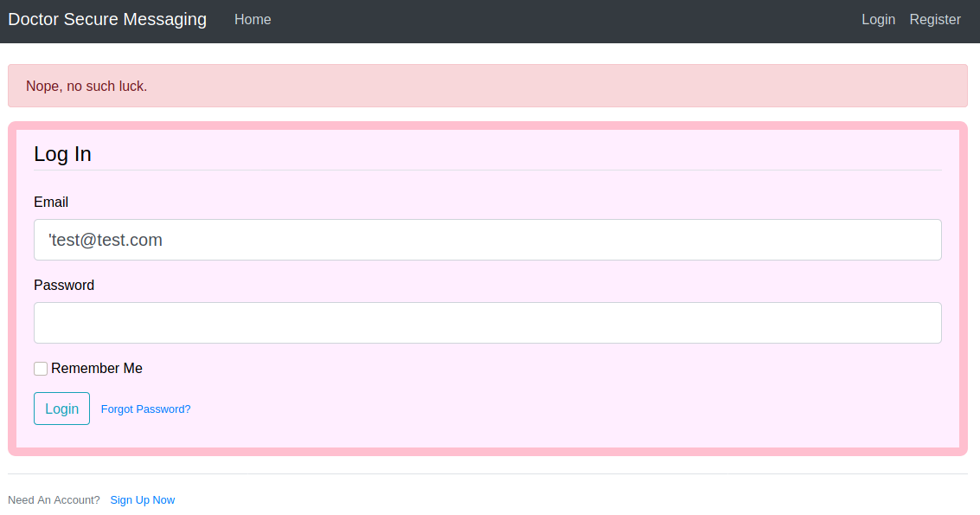Click empty space in the dark navbar

click(x=562, y=19)
